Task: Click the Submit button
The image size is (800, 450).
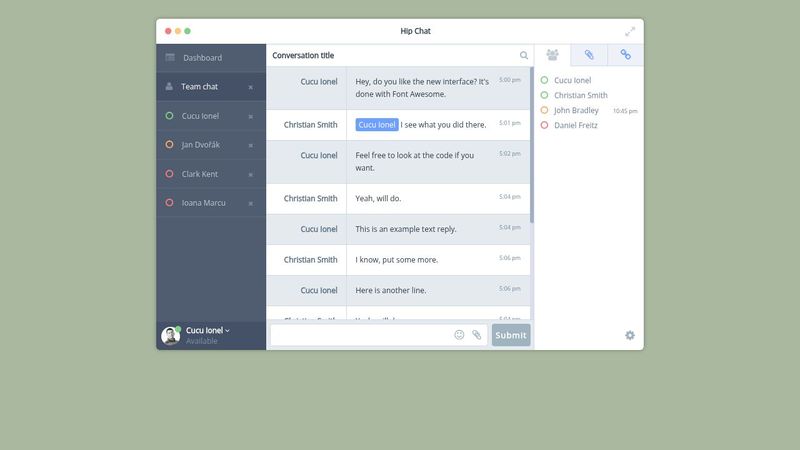Action: coord(511,335)
